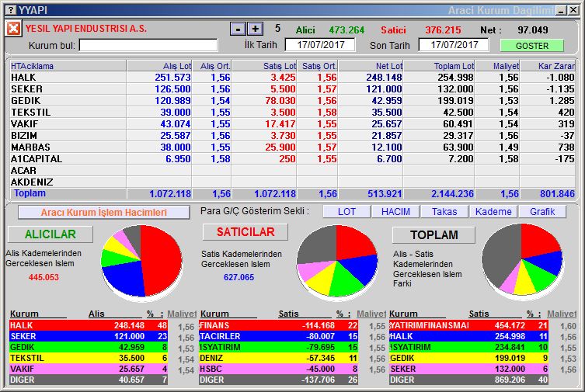
Task: Click blue HALK row in total list
Action: (x=468, y=336)
